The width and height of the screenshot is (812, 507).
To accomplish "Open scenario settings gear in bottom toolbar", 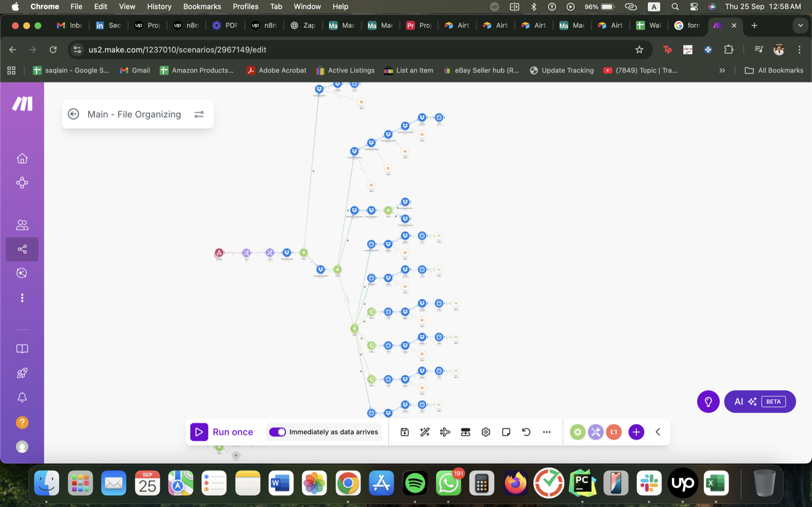I will click(486, 432).
